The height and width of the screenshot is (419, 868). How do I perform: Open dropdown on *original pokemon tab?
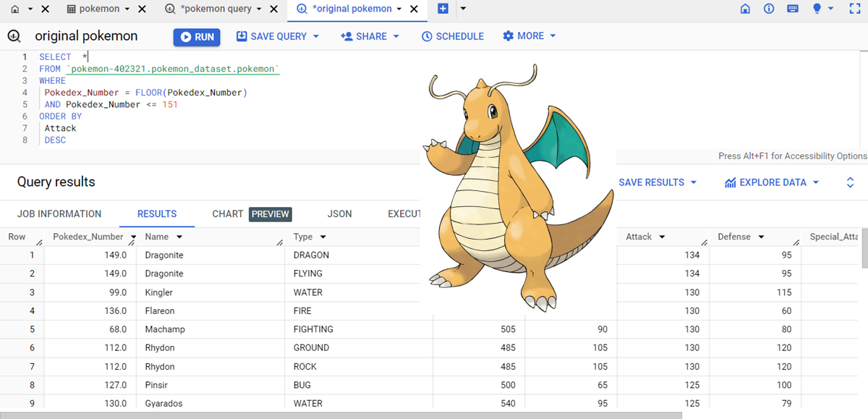click(399, 9)
